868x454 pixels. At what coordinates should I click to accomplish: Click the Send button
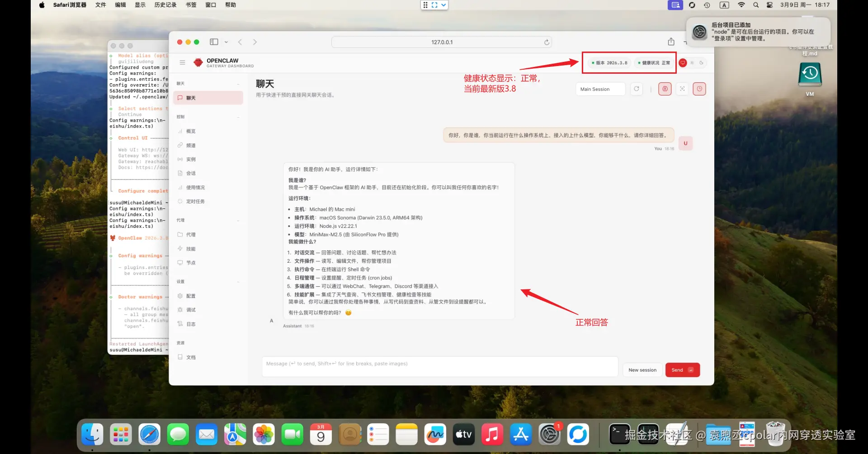pos(682,370)
